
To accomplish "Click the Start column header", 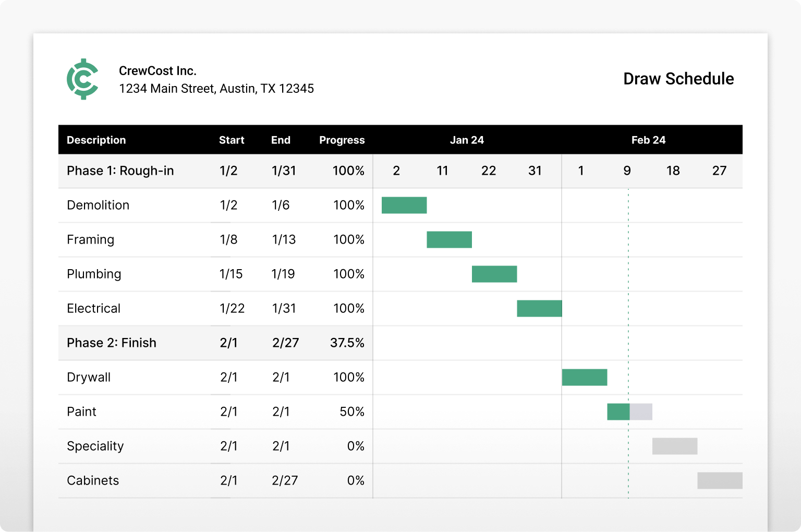I will pyautogui.click(x=232, y=140).
